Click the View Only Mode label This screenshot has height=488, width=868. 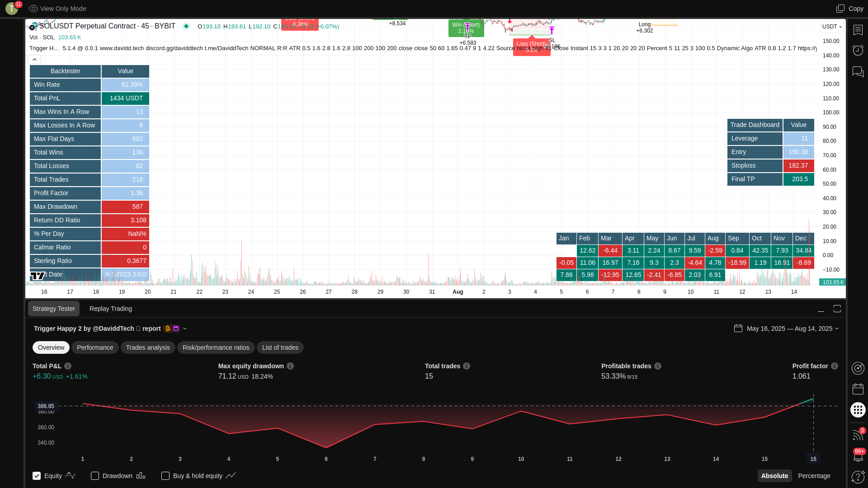tap(63, 9)
